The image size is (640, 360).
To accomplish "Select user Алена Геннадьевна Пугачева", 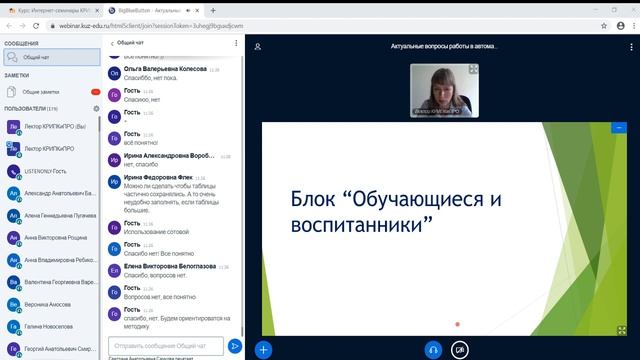I will (x=50, y=216).
